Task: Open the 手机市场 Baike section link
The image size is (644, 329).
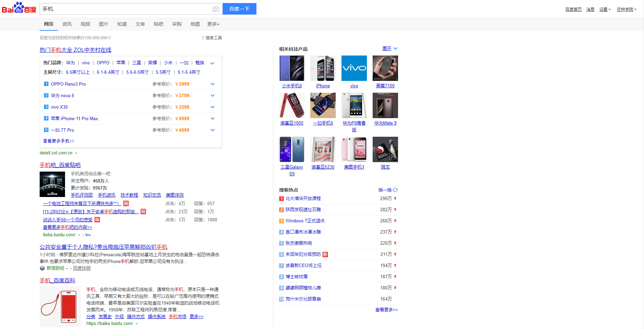Action: 178,316
